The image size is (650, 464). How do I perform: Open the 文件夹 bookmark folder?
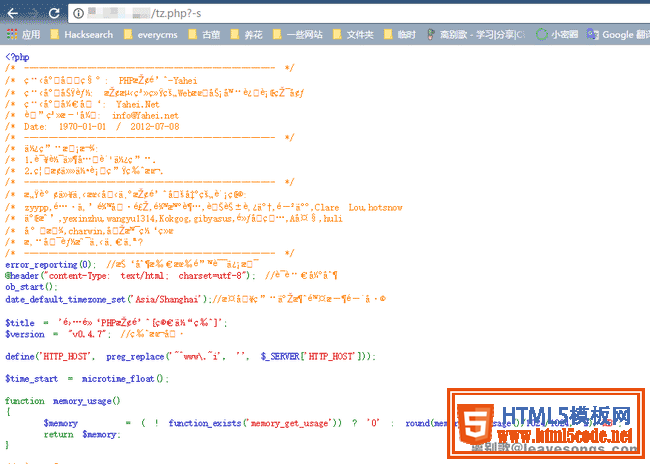[x=354, y=34]
